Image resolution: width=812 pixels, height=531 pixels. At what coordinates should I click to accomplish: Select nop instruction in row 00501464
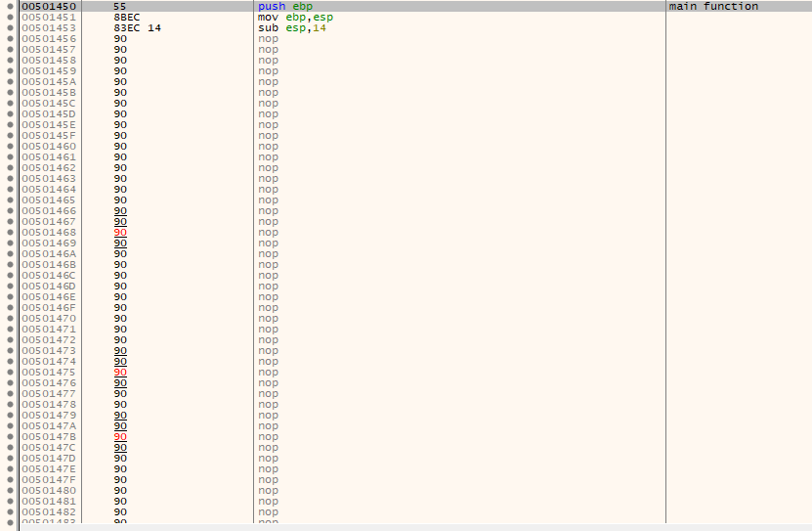(269, 189)
